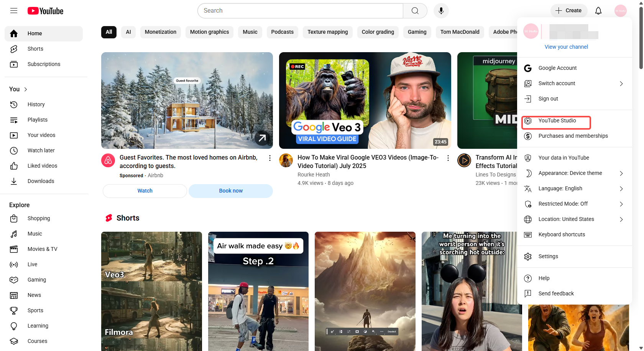This screenshot has width=644, height=351.
Task: Click Watch on the Airbnb ad
Action: pos(145,191)
